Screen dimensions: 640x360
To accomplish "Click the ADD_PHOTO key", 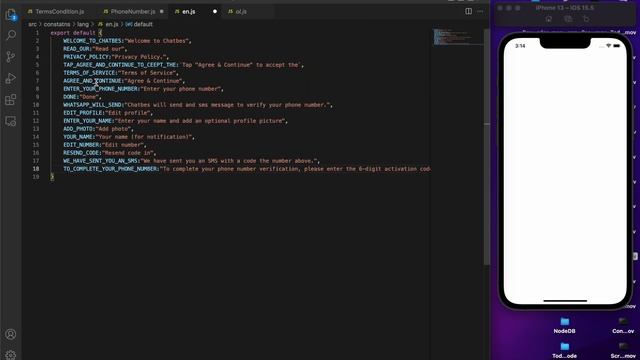I will [78, 129].
